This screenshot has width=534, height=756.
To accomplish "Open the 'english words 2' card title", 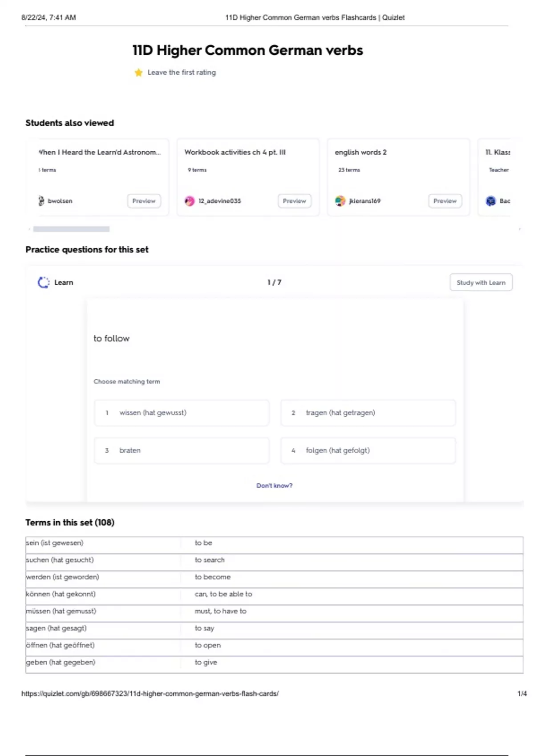I will click(x=360, y=152).
